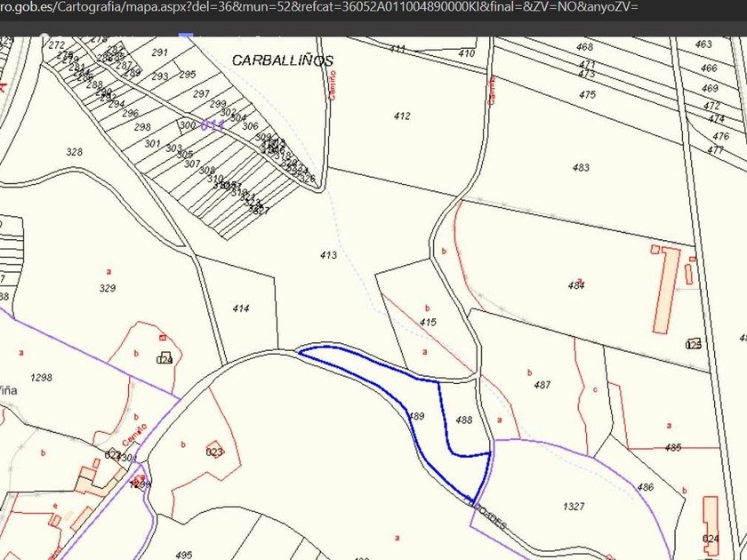Select parcel label 466

coord(709,68)
